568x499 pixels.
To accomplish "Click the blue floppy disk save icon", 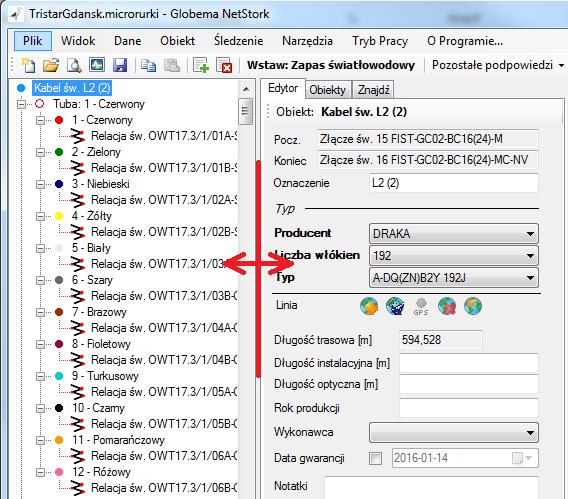I will (120, 66).
